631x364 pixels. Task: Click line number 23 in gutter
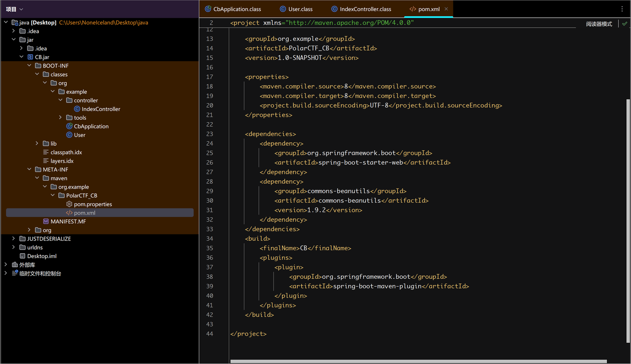point(210,134)
